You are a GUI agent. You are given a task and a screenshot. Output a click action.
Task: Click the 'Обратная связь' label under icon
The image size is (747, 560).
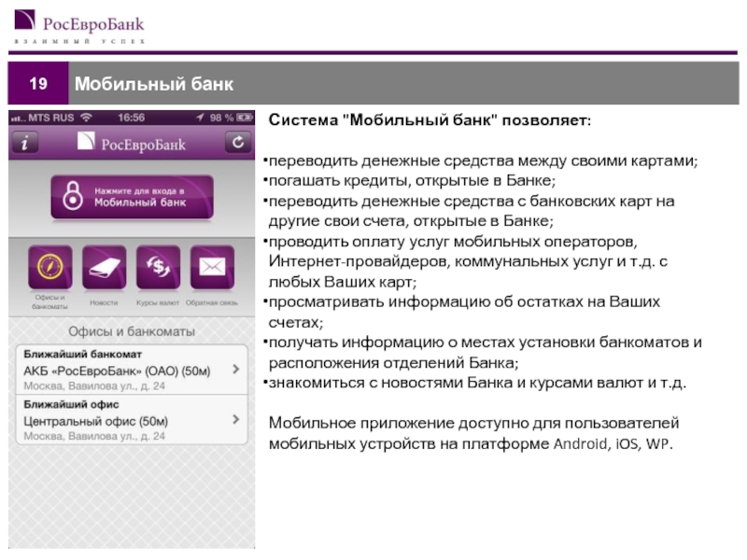point(212,302)
